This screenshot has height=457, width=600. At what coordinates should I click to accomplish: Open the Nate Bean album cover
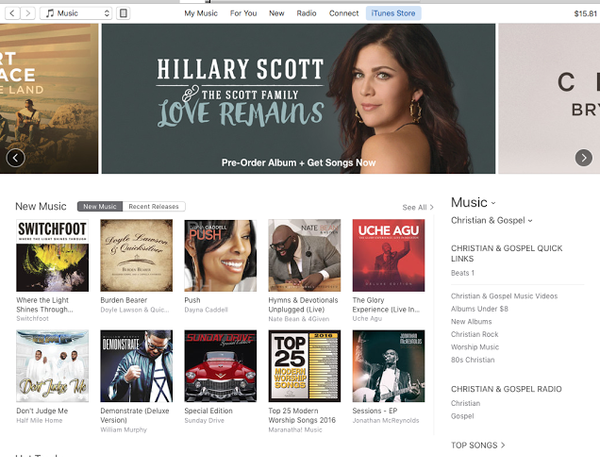[x=305, y=255]
